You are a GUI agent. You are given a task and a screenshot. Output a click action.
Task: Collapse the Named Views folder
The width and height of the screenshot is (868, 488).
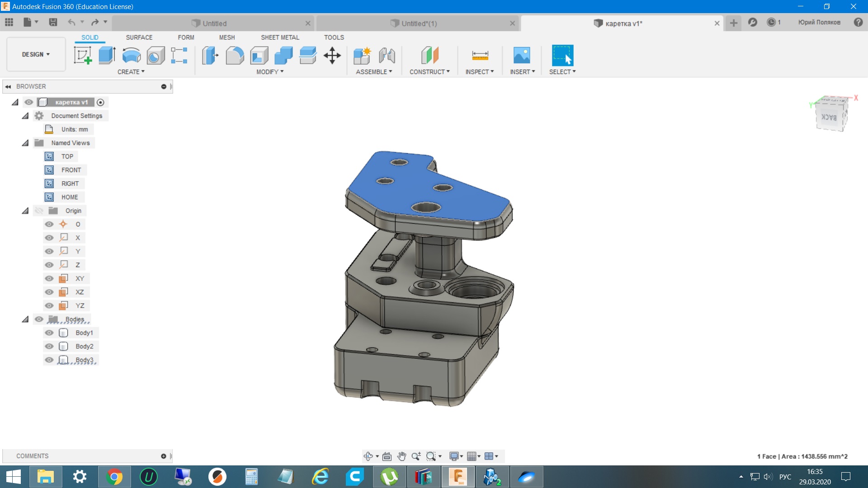pos(25,142)
